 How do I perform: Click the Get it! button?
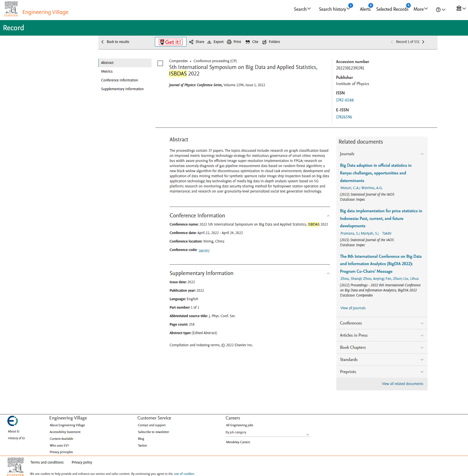(x=171, y=42)
